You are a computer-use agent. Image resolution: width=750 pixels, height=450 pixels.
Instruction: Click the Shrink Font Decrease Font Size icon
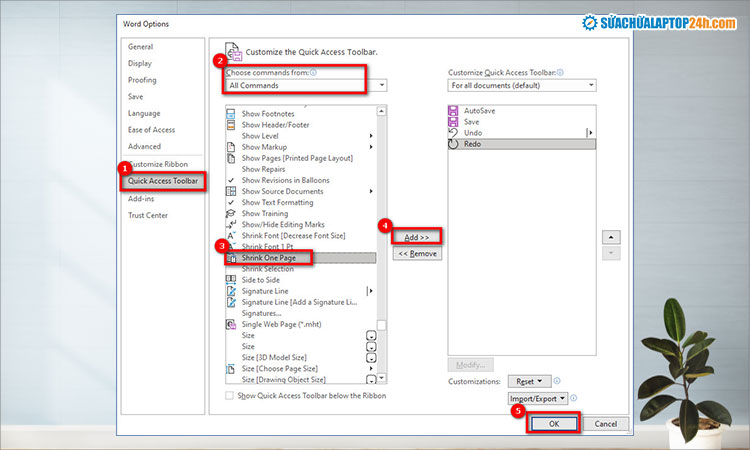tap(231, 235)
